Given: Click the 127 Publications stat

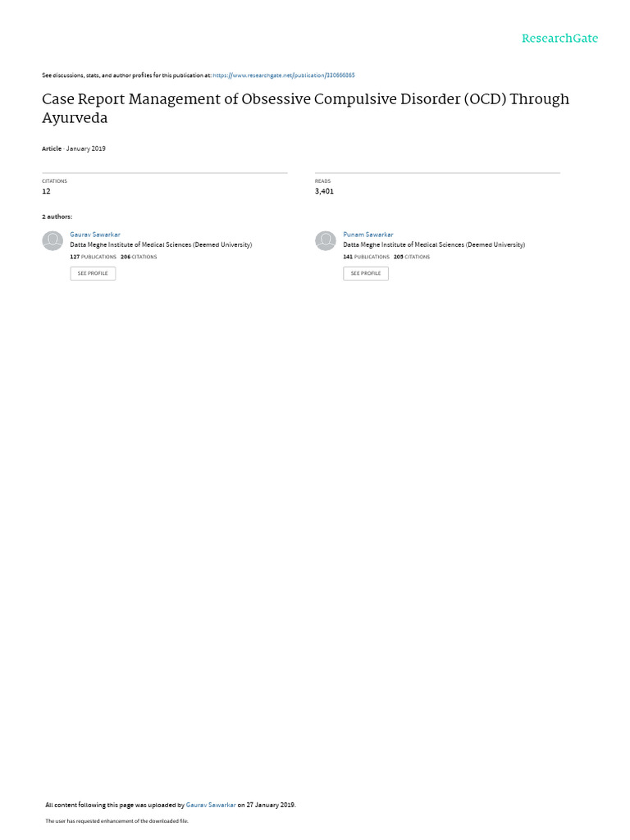Looking at the screenshot, I should (x=94, y=257).
